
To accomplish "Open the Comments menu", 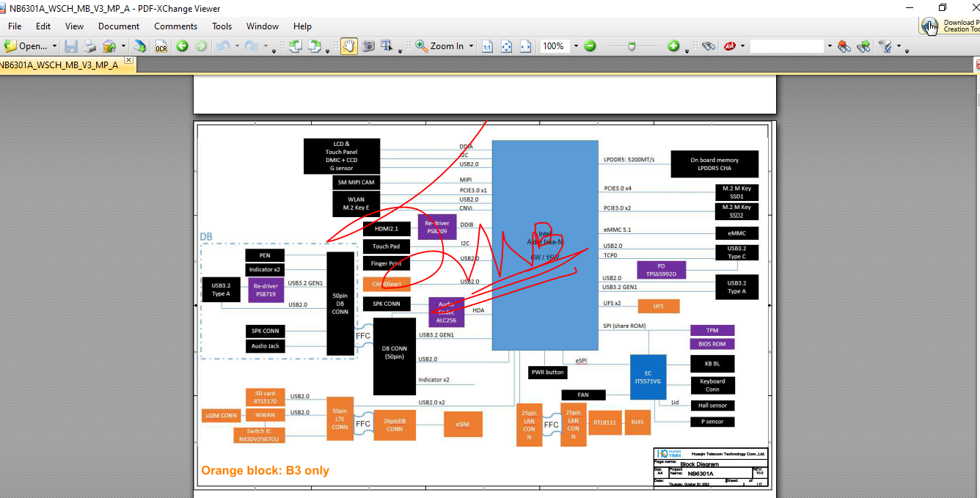I will click(175, 26).
